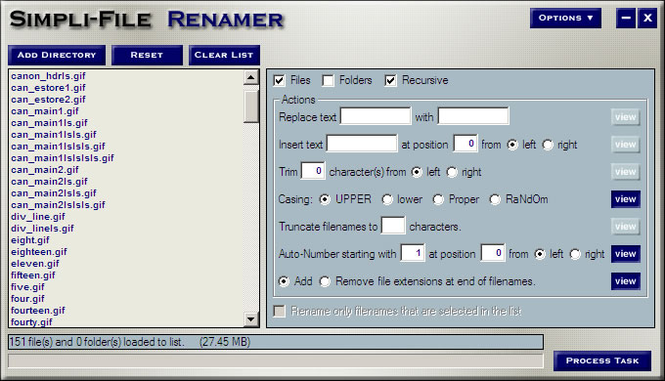Click the Reset button
This screenshot has height=381, width=665.
(x=147, y=55)
